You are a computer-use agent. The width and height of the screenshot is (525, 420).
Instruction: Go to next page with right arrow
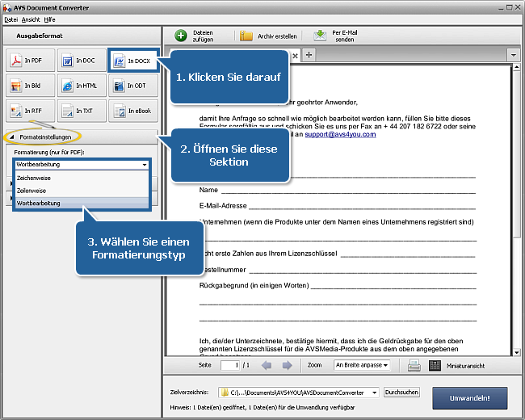click(287, 365)
